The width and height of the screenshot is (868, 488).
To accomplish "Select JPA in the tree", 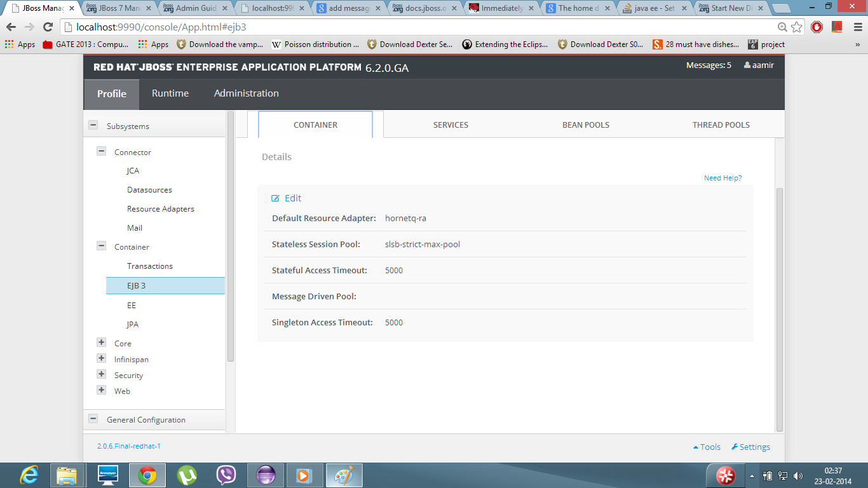I will pyautogui.click(x=133, y=325).
